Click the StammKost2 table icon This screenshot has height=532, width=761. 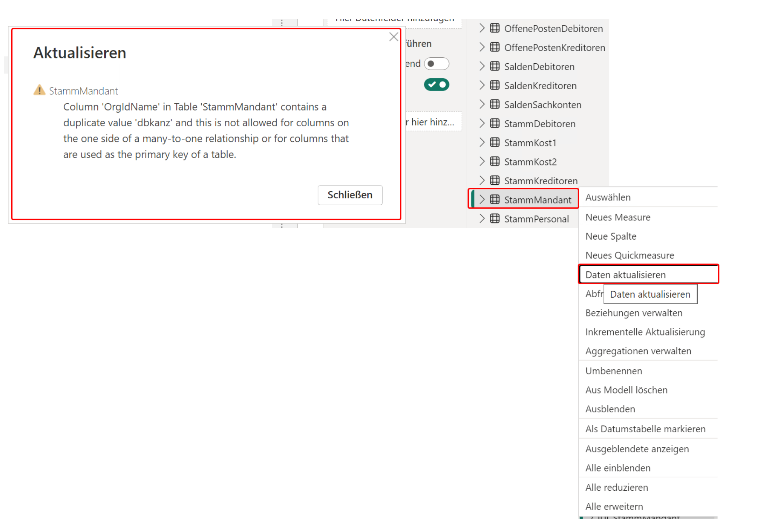tap(495, 162)
